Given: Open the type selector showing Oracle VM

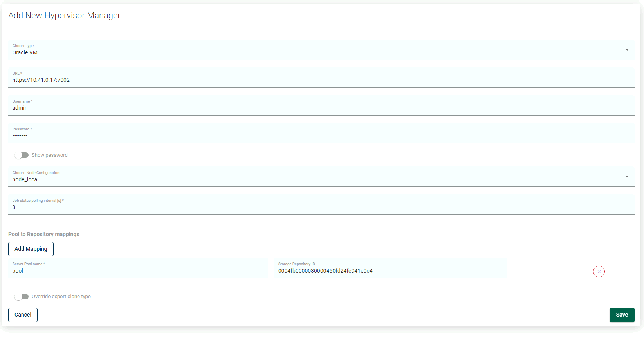Looking at the screenshot, I should 313,52.
